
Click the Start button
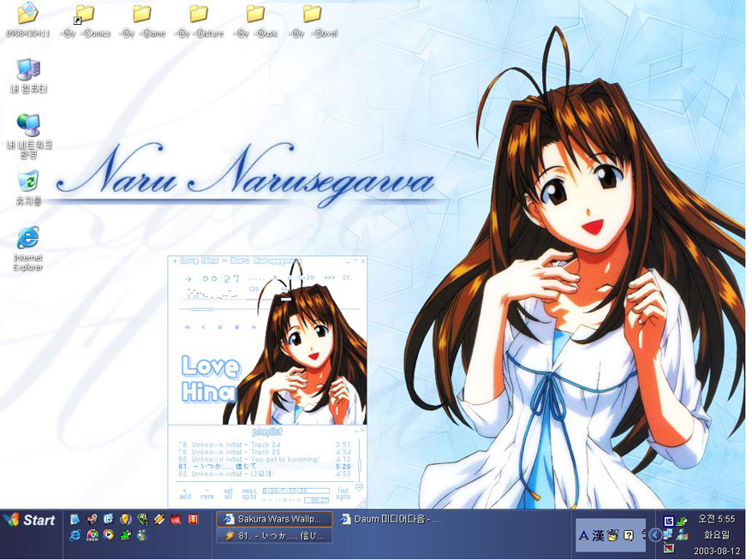29,521
